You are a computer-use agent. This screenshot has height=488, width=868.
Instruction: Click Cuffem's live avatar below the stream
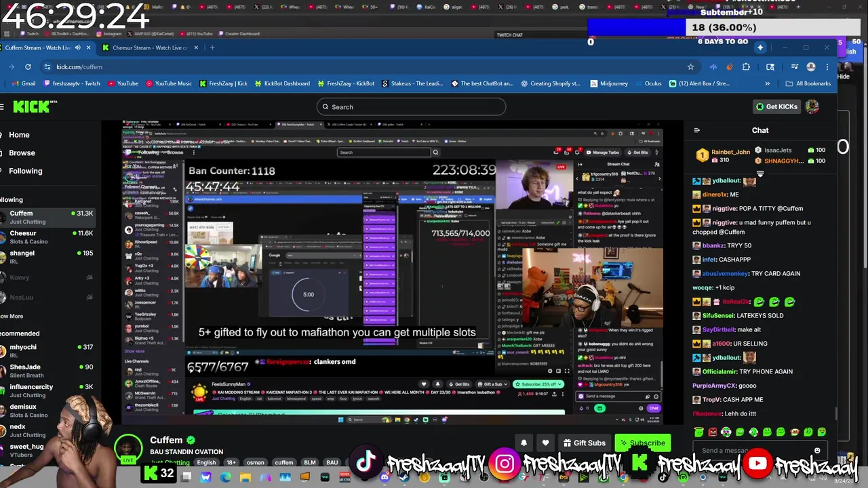coord(127,449)
